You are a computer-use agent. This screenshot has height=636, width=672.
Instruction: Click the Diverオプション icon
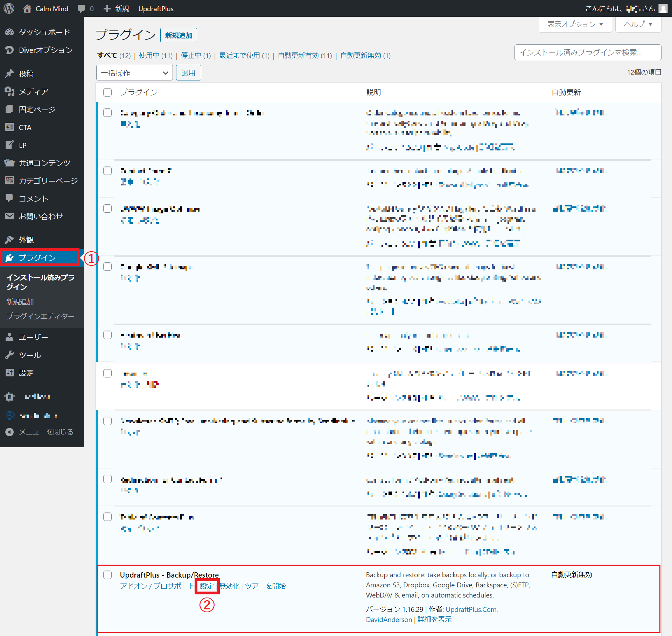click(x=9, y=50)
